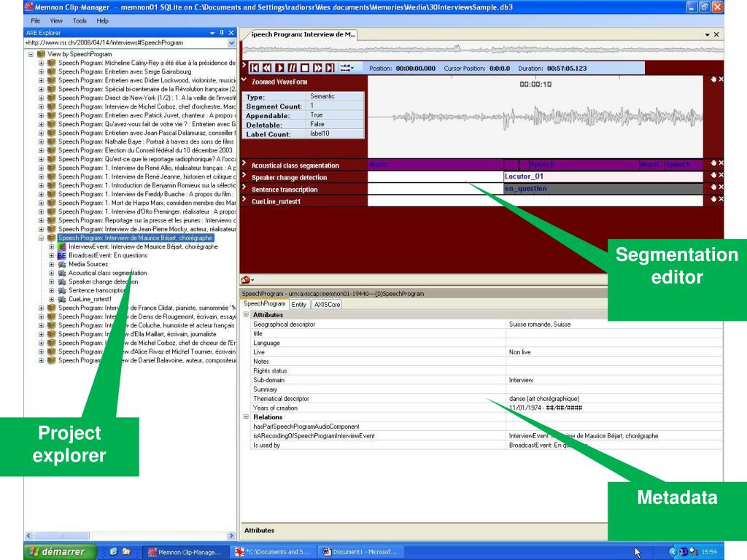Switch to the Entity tab
Screen dimensions: 747x560
point(299,304)
